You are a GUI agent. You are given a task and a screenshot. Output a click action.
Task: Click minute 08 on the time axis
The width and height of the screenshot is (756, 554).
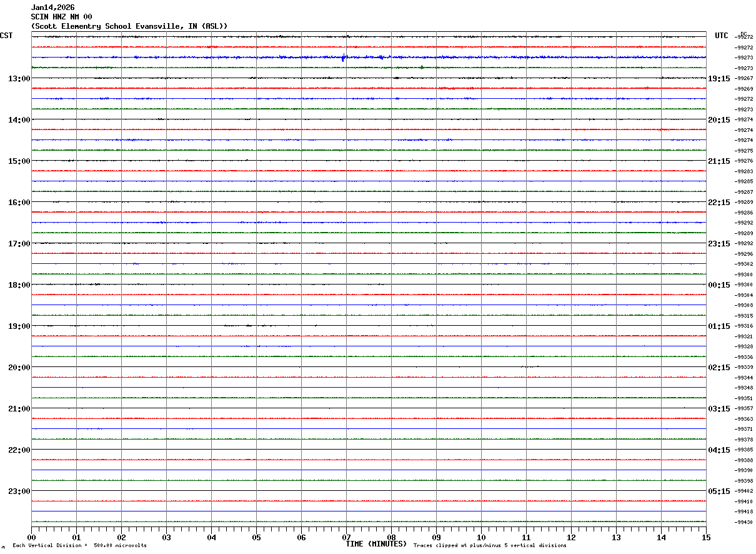tap(391, 537)
